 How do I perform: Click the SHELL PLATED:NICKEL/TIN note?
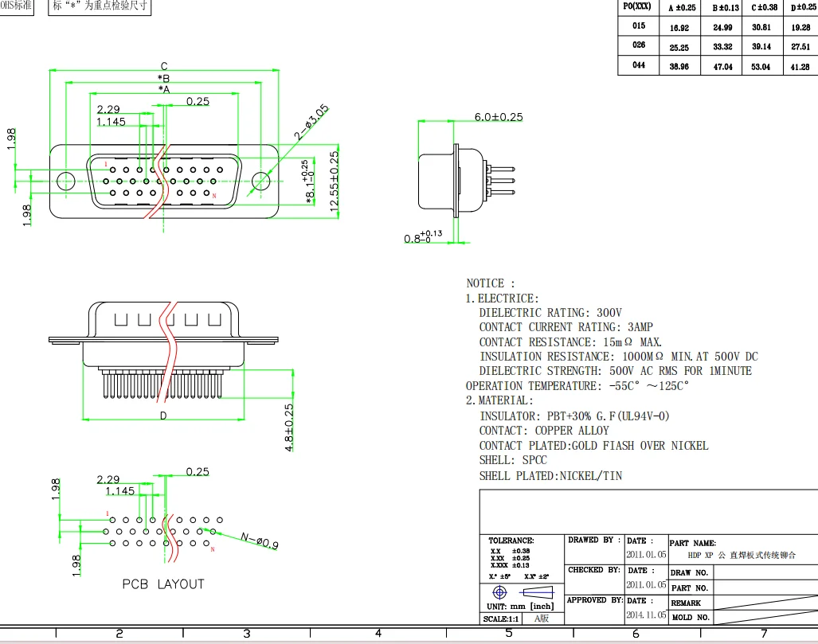click(x=550, y=476)
